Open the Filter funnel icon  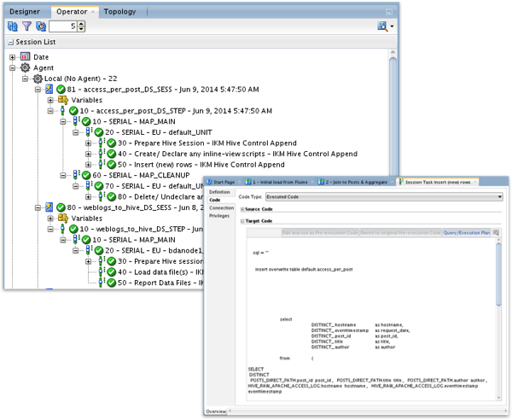[26, 26]
